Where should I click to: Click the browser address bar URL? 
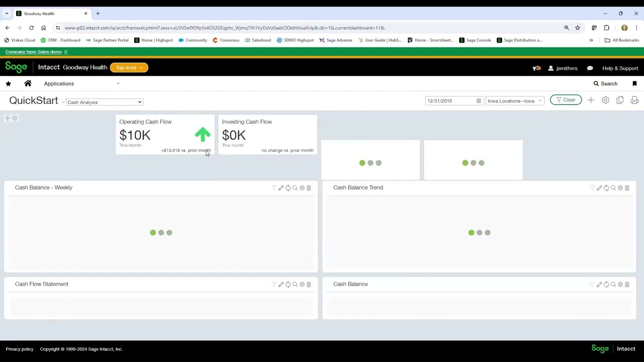pos(224,28)
